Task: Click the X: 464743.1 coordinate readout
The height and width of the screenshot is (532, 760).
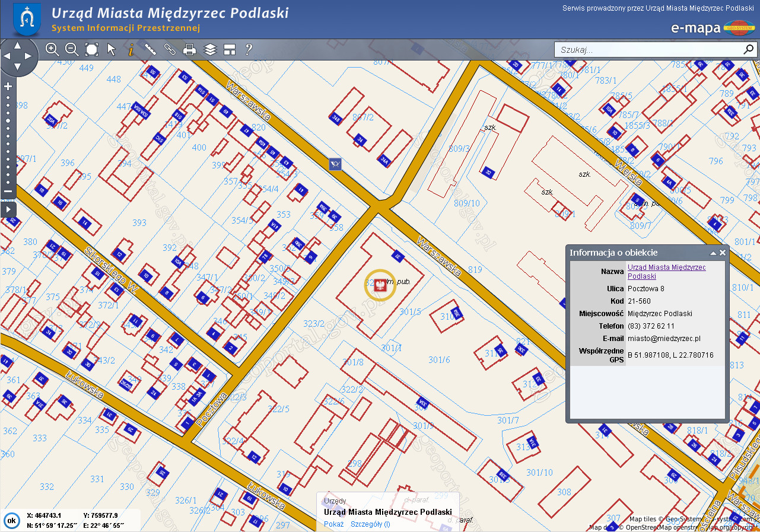Action: pyautogui.click(x=44, y=515)
